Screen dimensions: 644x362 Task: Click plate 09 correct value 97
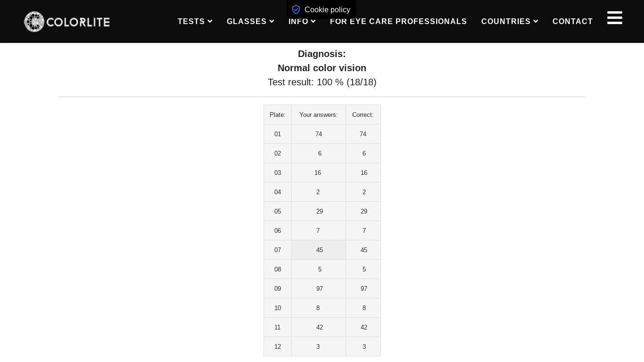(363, 289)
